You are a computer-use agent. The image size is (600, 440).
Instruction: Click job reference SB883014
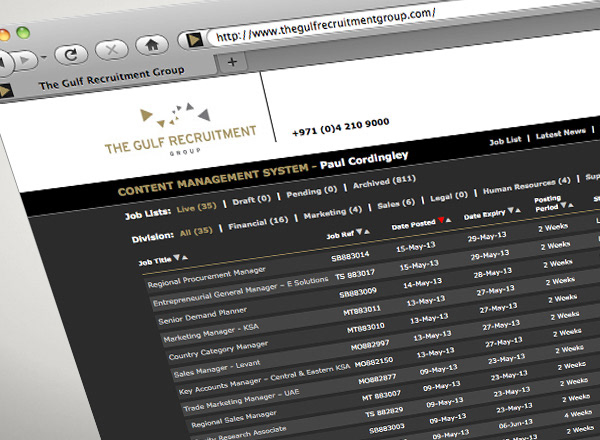[350, 256]
